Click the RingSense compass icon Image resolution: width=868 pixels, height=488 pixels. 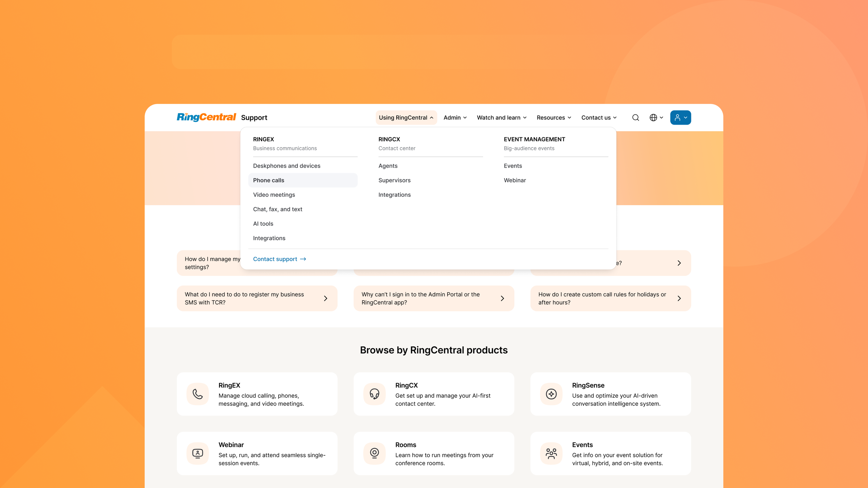[x=551, y=394]
